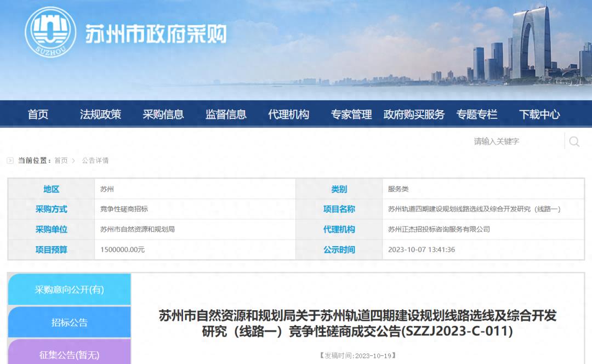
Task: Select the 征集公告(暂无) side tab
Action: (70, 352)
